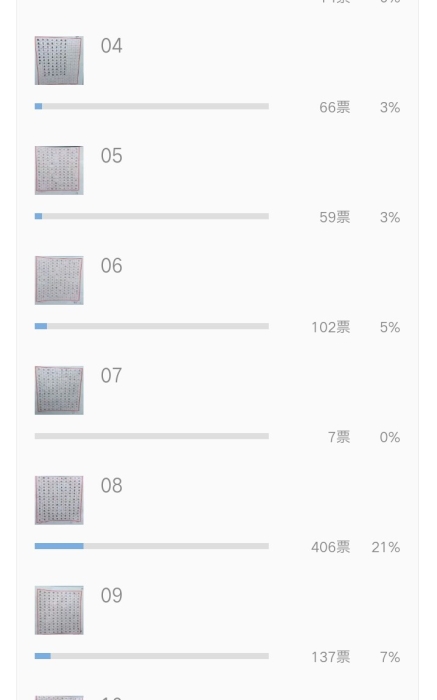Click the 137票 vote count
Viewport: 437px width, 700px height.
tap(331, 657)
